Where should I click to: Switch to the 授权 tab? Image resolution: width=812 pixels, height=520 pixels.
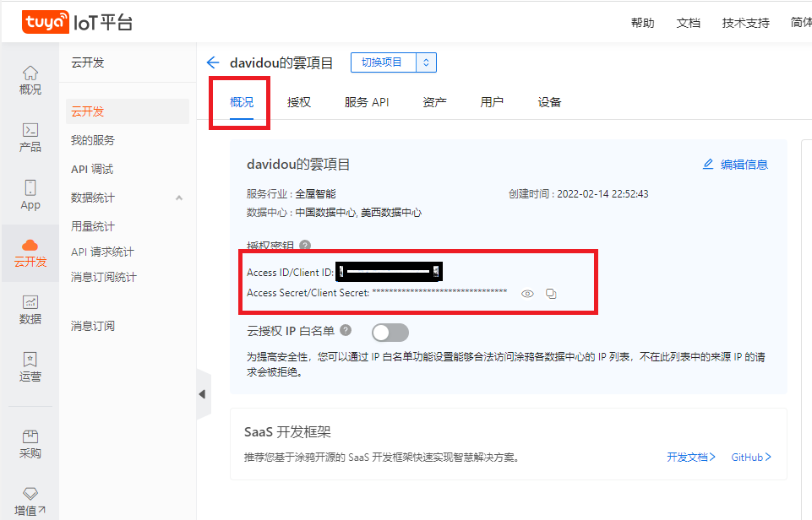299,102
